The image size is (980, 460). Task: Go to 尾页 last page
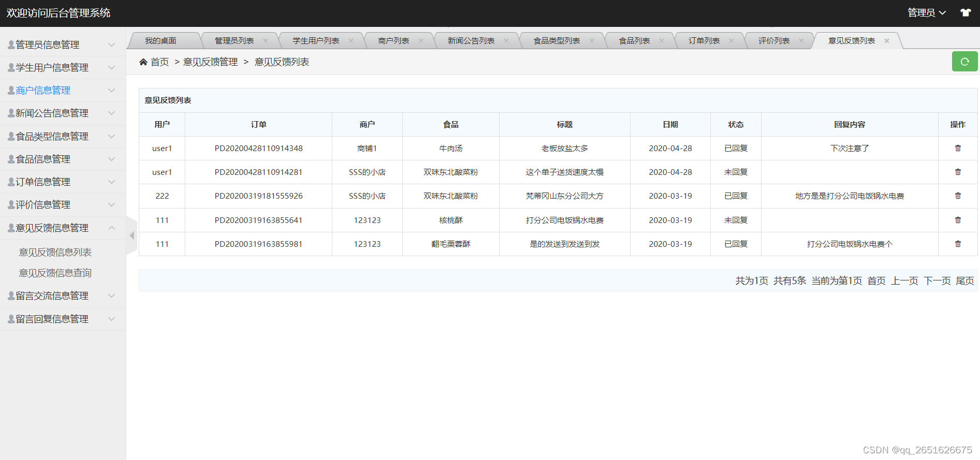pyautogui.click(x=965, y=281)
